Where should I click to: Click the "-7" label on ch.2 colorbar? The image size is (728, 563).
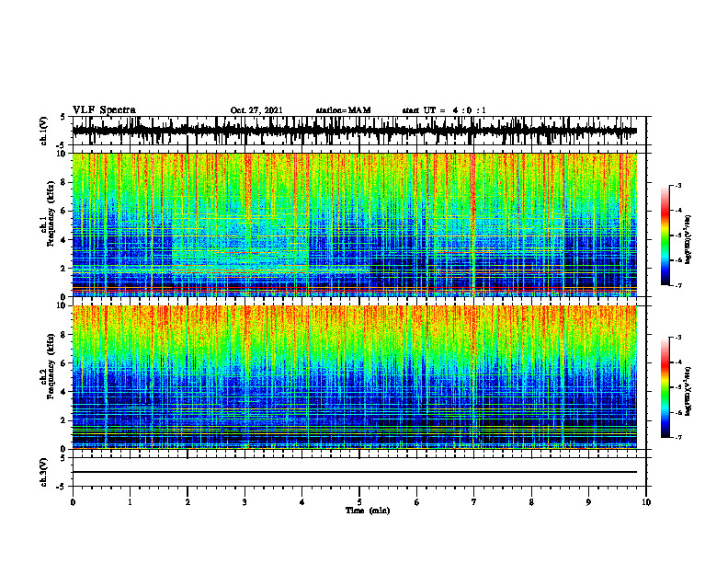point(678,438)
